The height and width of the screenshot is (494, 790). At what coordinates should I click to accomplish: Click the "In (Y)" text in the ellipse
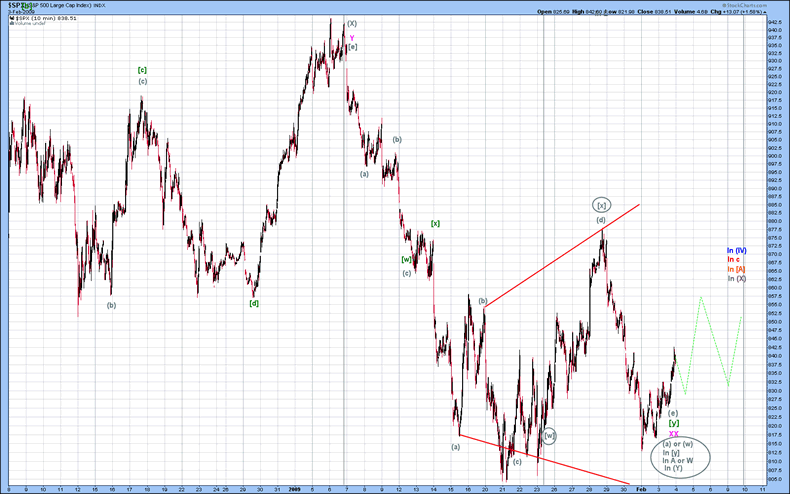coord(673,468)
